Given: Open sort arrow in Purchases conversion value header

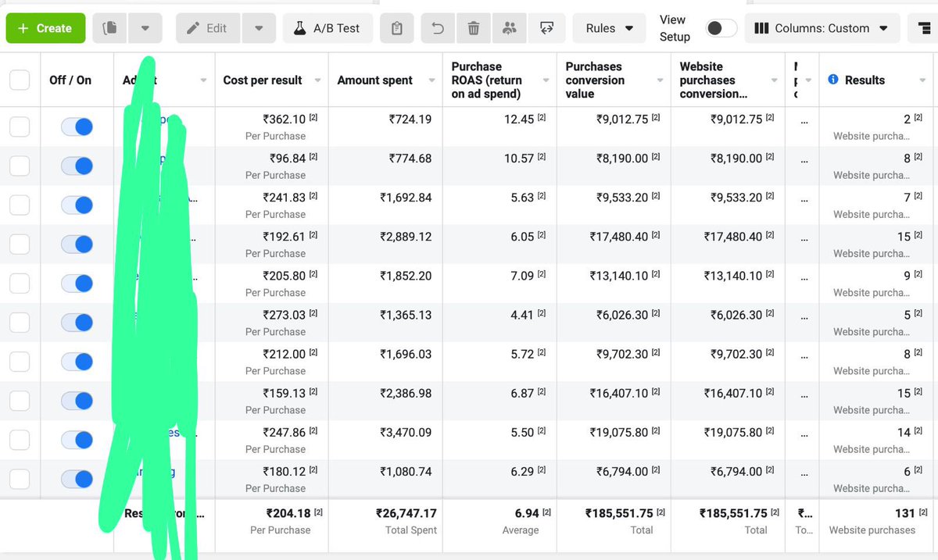Looking at the screenshot, I should 660,80.
